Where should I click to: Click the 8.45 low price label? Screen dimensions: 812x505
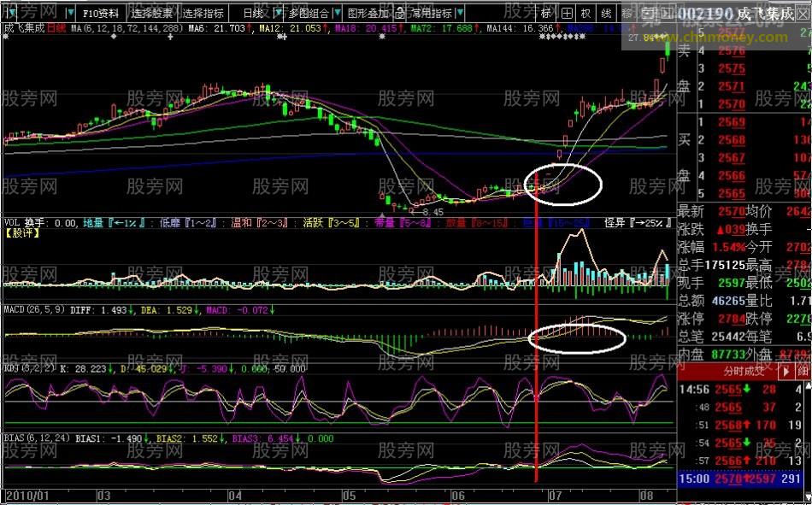pyautogui.click(x=433, y=213)
